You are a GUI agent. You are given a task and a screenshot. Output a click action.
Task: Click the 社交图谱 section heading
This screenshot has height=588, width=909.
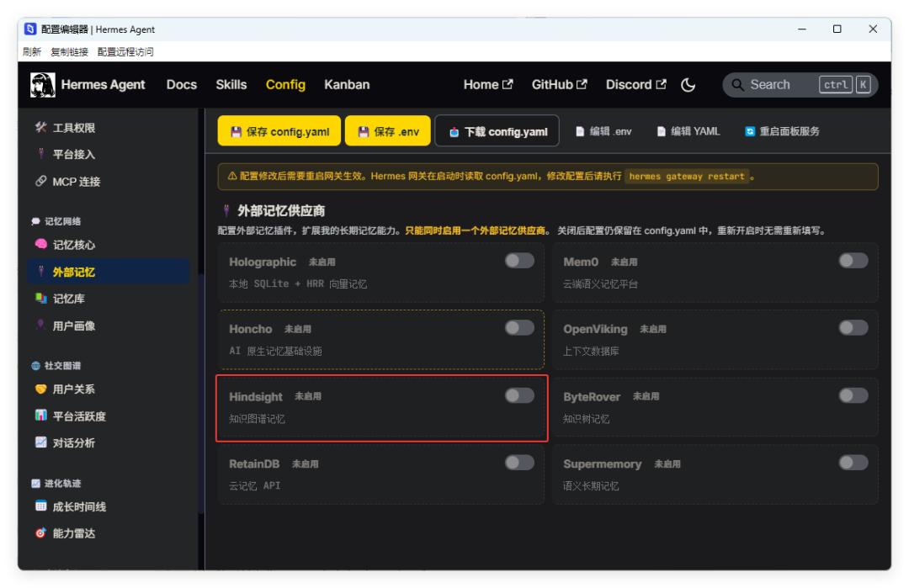click(x=56, y=366)
